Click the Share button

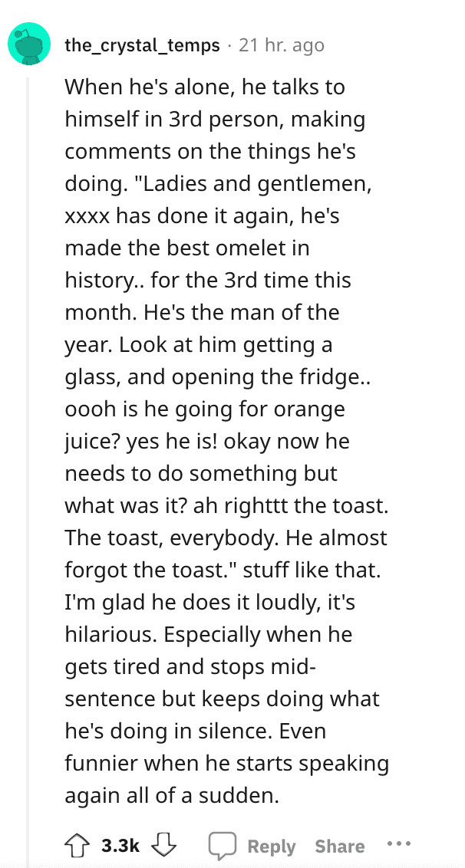[x=340, y=846]
